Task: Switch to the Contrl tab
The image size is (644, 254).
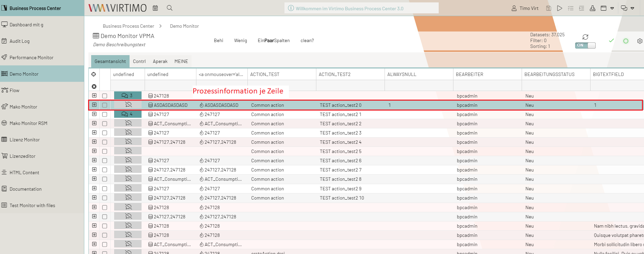Action: 139,61
